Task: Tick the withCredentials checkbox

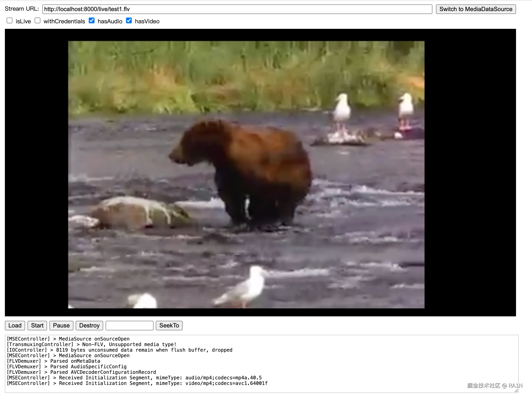Action: click(x=37, y=21)
